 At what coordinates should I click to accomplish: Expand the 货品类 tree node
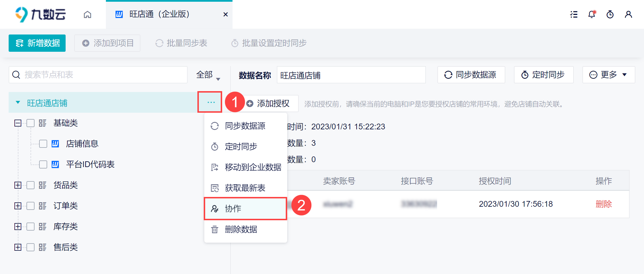pyautogui.click(x=18, y=185)
